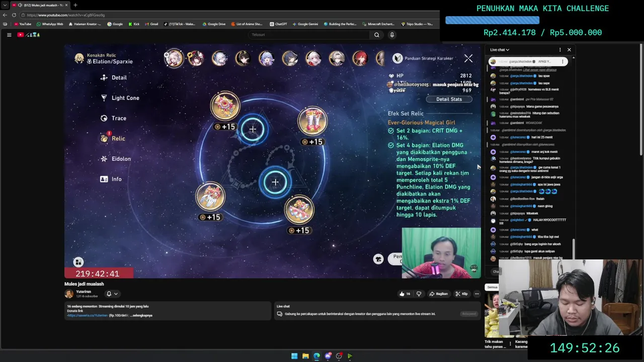Click the Telusuri search field
The height and width of the screenshot is (362, 644).
(309, 35)
